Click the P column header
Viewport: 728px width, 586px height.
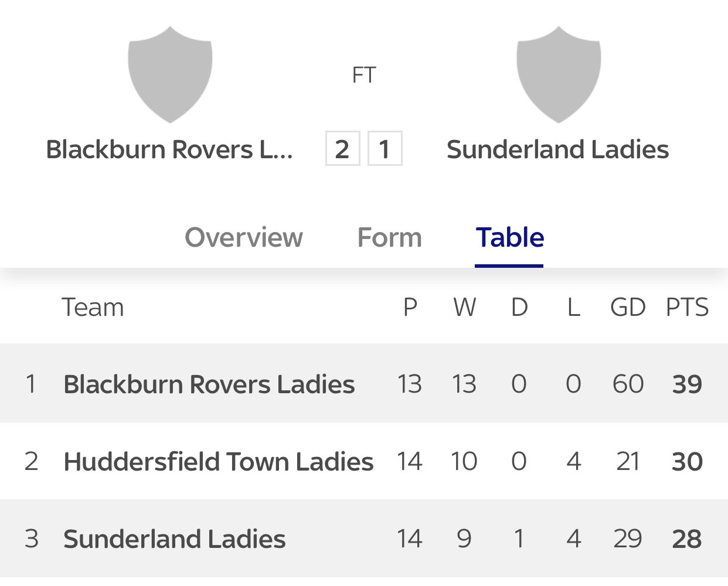[x=410, y=308]
